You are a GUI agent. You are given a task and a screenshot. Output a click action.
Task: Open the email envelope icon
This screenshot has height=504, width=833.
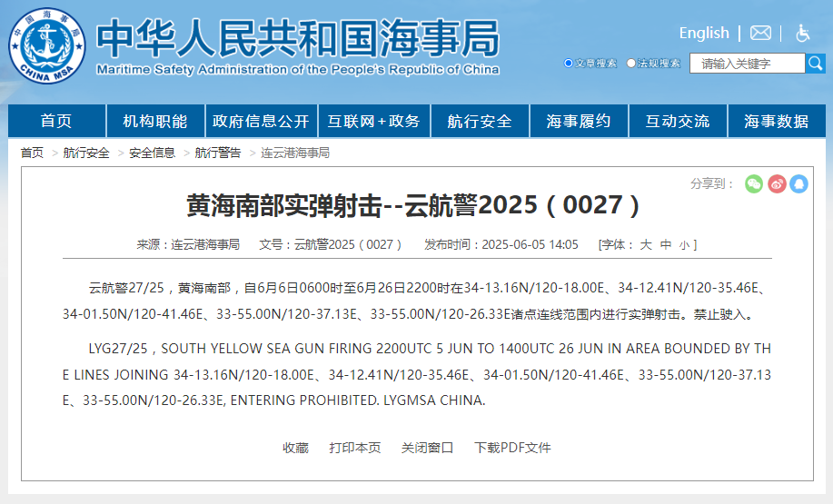[760, 33]
